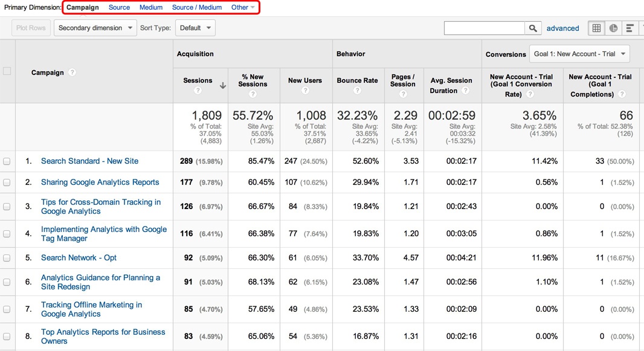
Task: Click the advanced filter link
Action: [x=562, y=28]
